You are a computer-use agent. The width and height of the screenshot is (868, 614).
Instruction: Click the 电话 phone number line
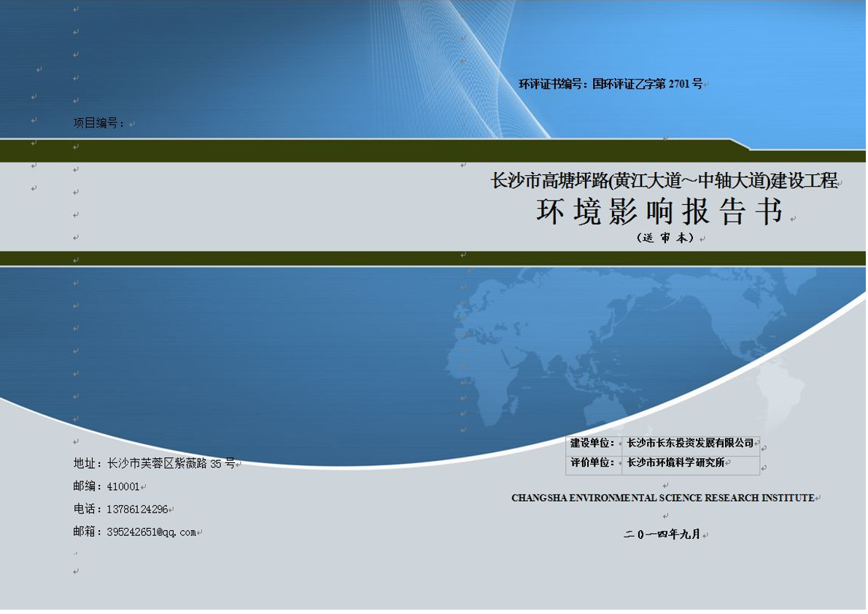[x=121, y=509]
